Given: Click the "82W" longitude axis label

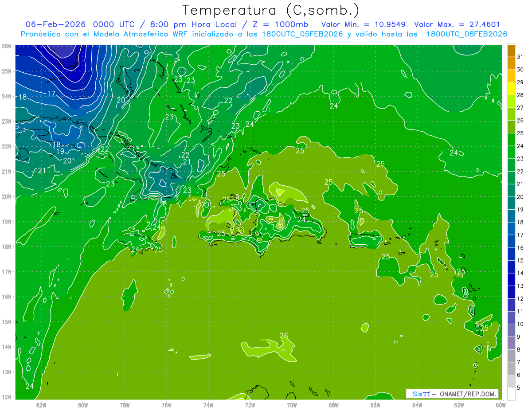Looking at the screenshot, I should click(41, 404).
